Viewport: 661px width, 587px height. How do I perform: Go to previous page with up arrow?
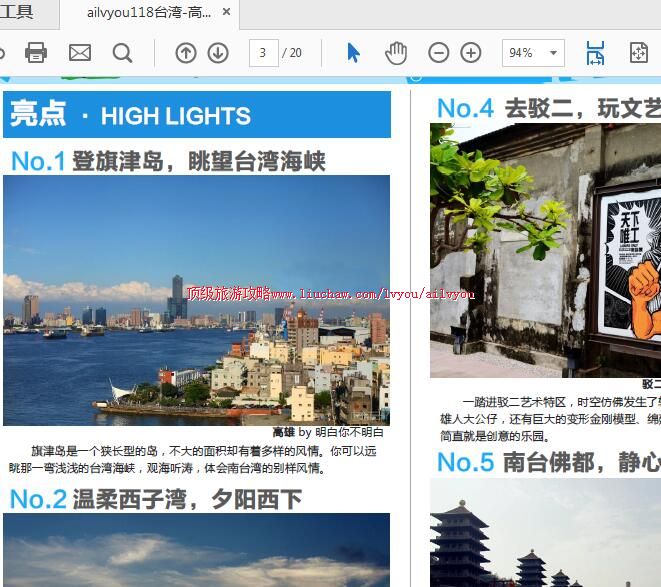[x=185, y=53]
